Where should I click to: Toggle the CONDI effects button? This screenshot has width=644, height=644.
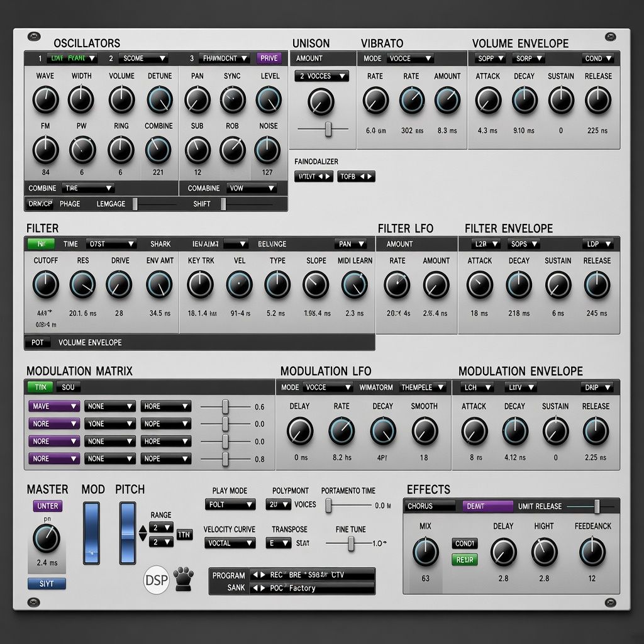(x=465, y=543)
